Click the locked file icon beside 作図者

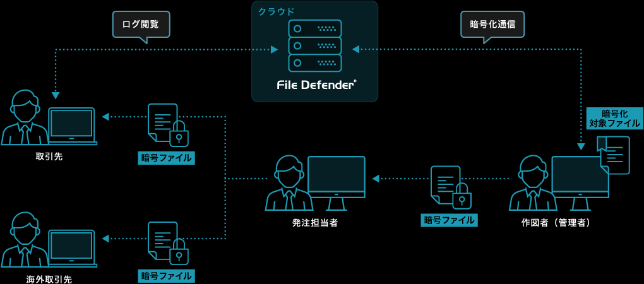click(451, 187)
